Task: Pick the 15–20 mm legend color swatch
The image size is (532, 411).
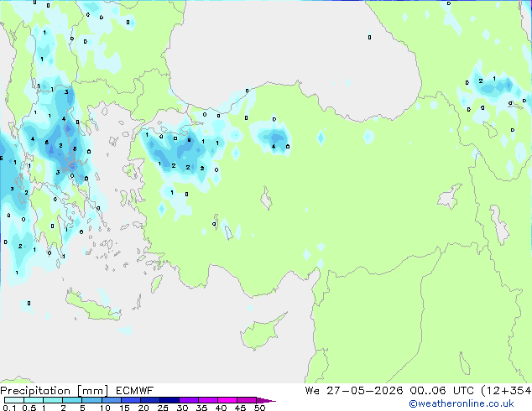Action: pos(130,400)
